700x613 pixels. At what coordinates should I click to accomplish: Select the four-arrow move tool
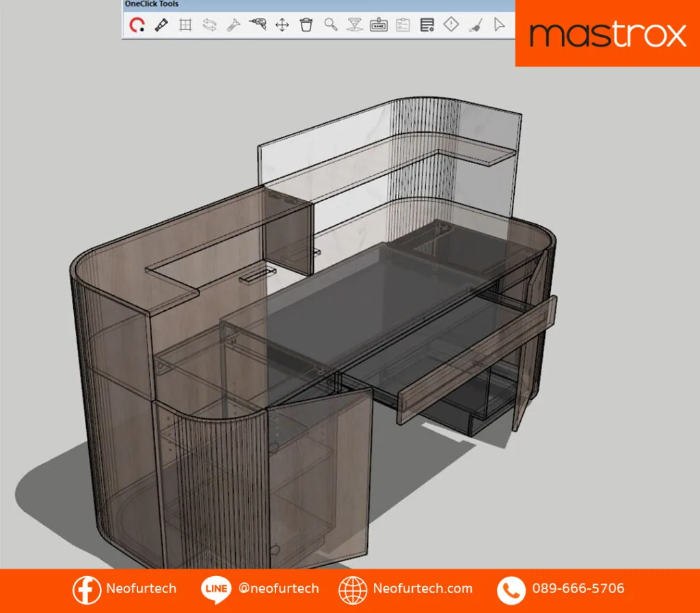282,25
